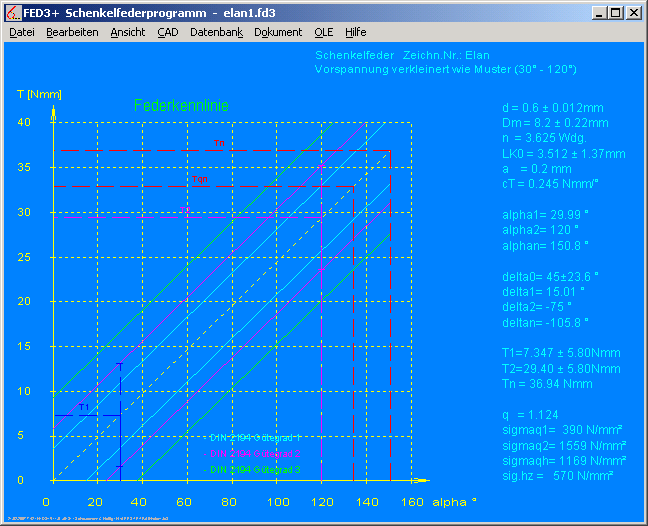Viewport: 648px width, 526px height.
Task: Open the CAD menu
Action: (167, 32)
